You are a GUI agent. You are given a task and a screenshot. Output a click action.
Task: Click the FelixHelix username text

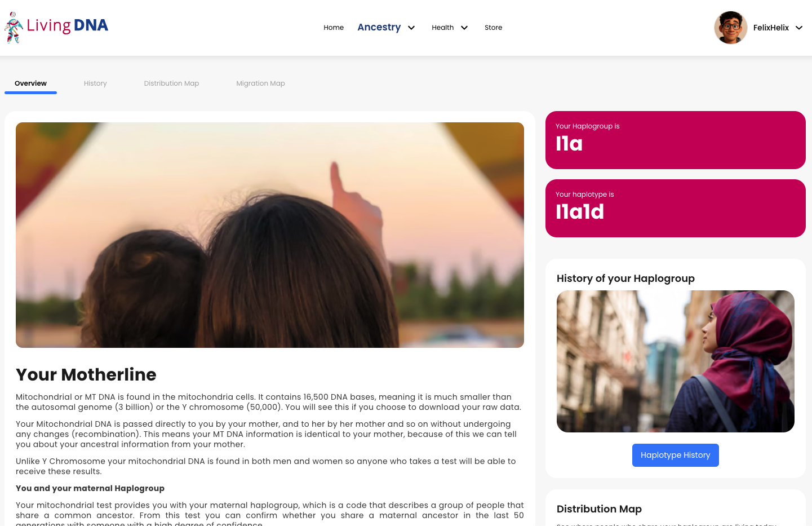point(771,28)
